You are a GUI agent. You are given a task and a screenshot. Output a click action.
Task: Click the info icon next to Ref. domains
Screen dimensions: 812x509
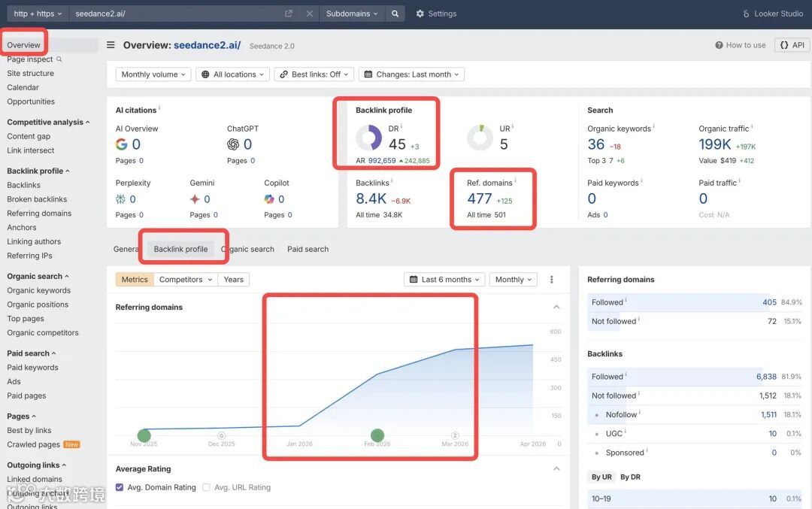pyautogui.click(x=515, y=180)
